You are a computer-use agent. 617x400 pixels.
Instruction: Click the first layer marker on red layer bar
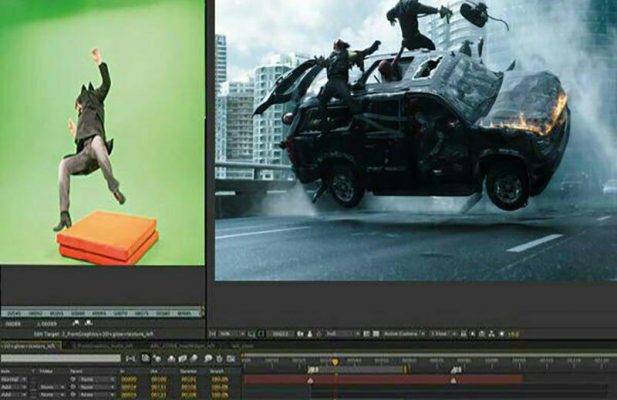[310, 380]
